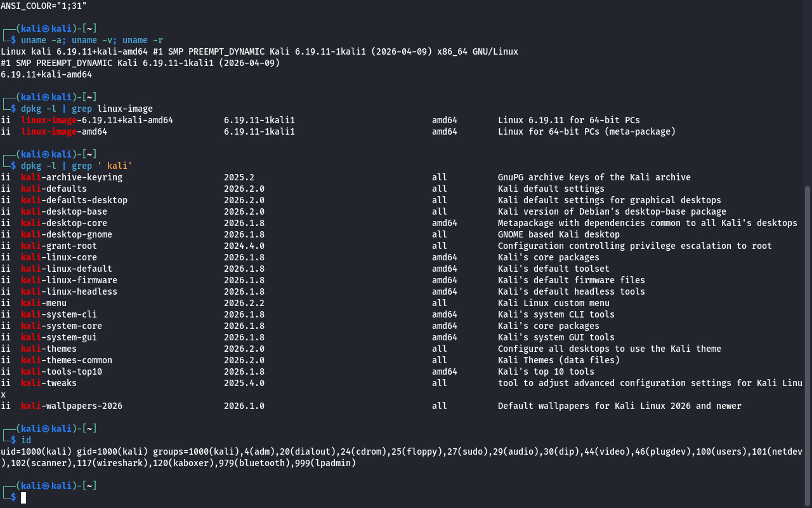Click the blinking cursor at the last prompt

tap(23, 497)
